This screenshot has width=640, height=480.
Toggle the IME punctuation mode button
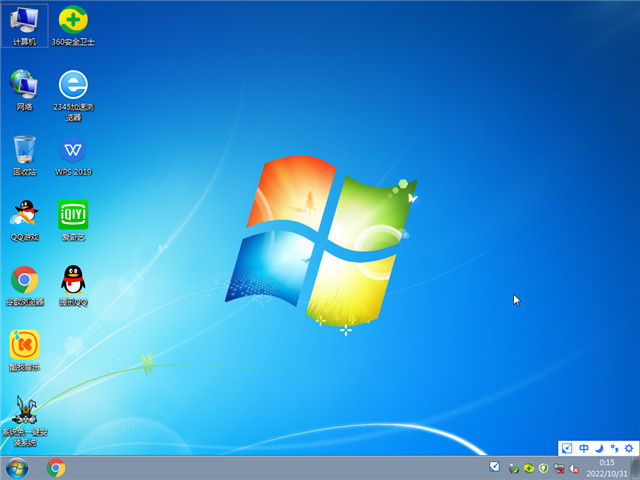pos(612,449)
